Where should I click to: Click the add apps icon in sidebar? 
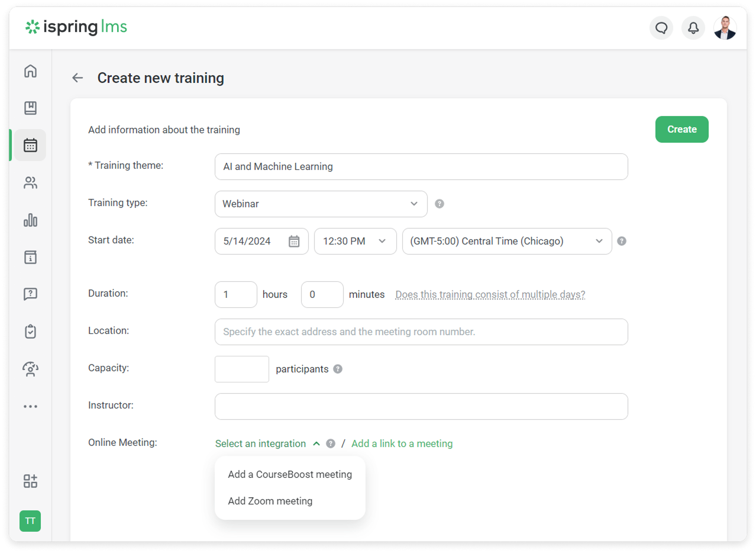tap(30, 481)
